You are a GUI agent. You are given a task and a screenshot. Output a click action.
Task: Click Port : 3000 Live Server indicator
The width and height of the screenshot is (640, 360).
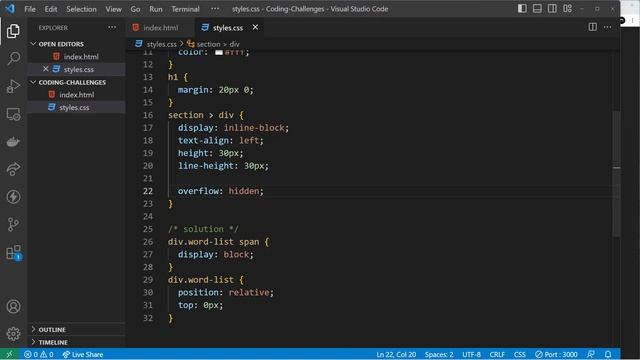[556, 354]
